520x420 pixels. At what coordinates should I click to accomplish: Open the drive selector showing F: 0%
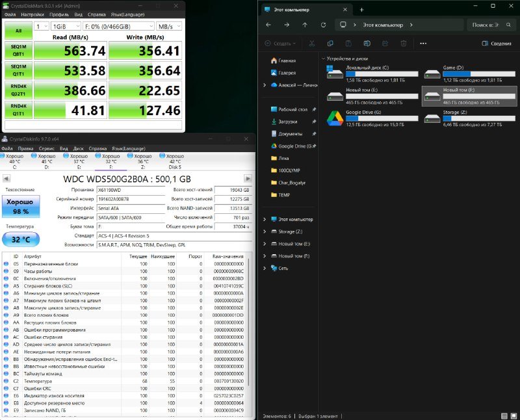tap(117, 27)
